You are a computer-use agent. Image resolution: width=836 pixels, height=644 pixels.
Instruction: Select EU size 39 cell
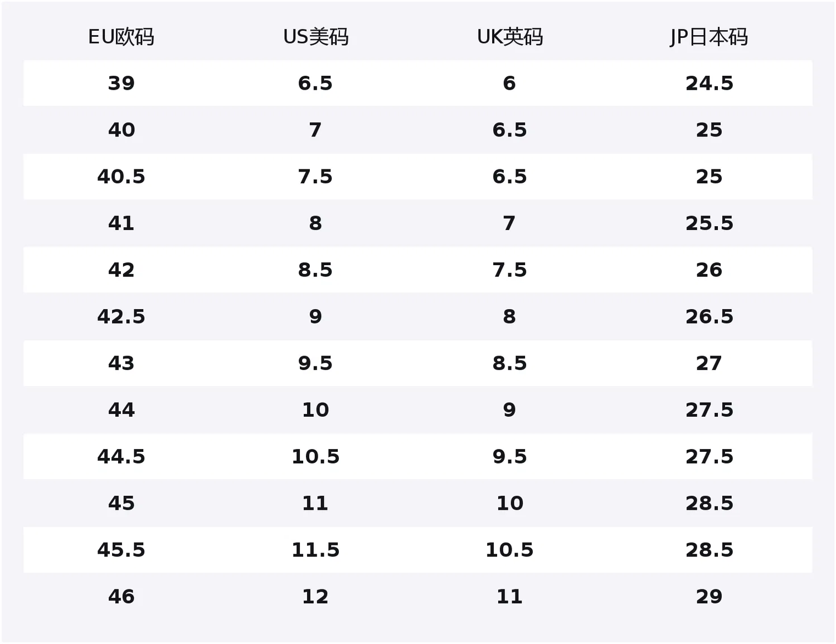point(121,84)
